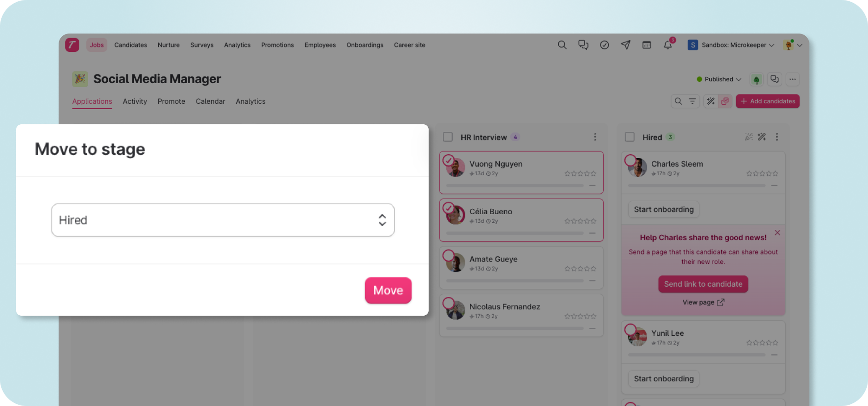
Task: Go to Candidates in top navigation
Action: coord(131,45)
